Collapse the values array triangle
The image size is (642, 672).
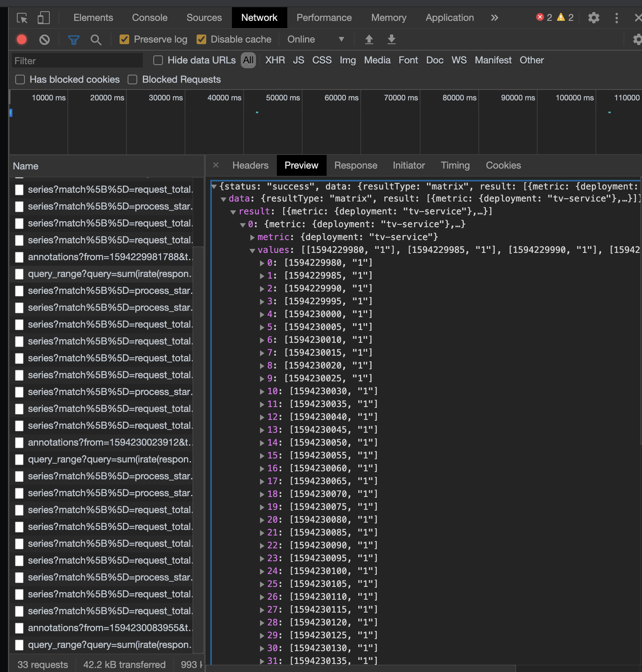(252, 250)
